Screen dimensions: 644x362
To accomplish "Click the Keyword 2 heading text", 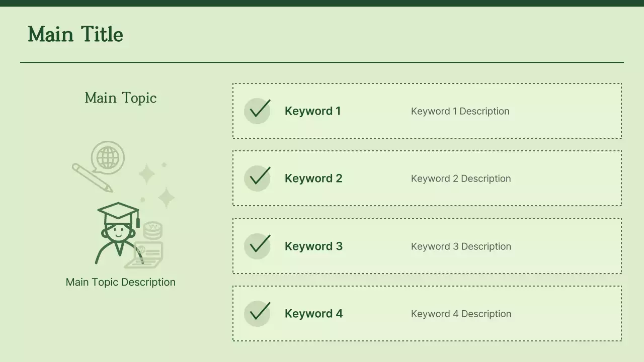I will click(x=313, y=178).
